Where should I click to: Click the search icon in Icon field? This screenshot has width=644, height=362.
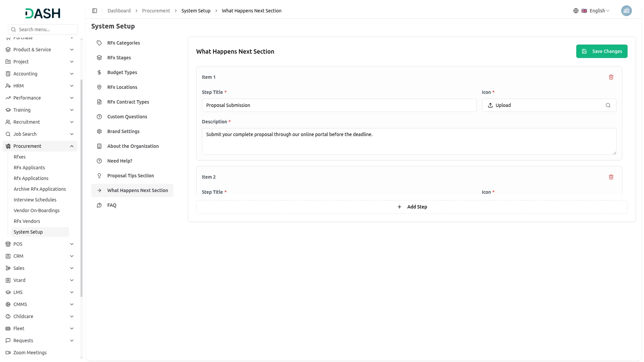pos(608,105)
